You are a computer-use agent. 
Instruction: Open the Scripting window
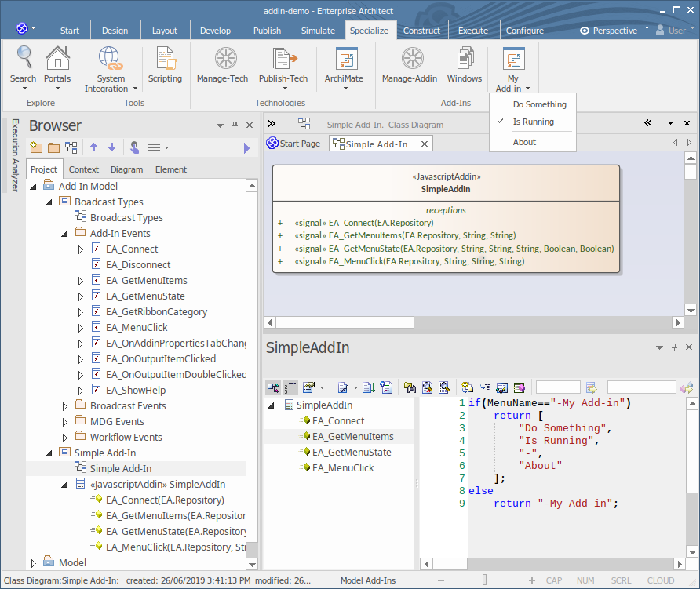165,64
